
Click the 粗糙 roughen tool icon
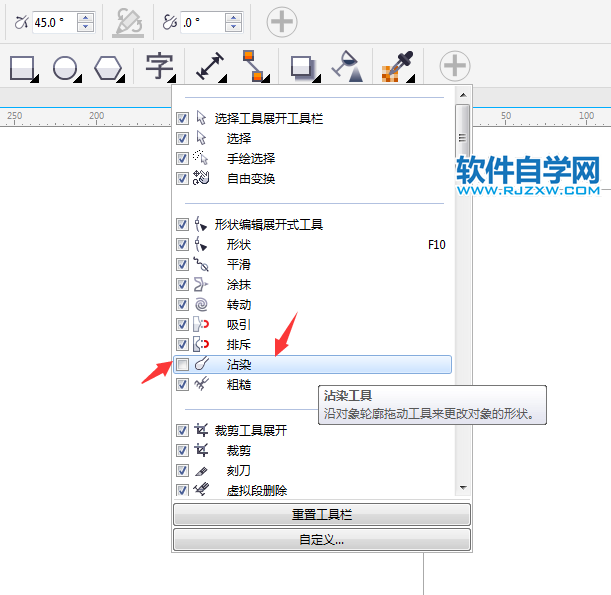(x=201, y=384)
